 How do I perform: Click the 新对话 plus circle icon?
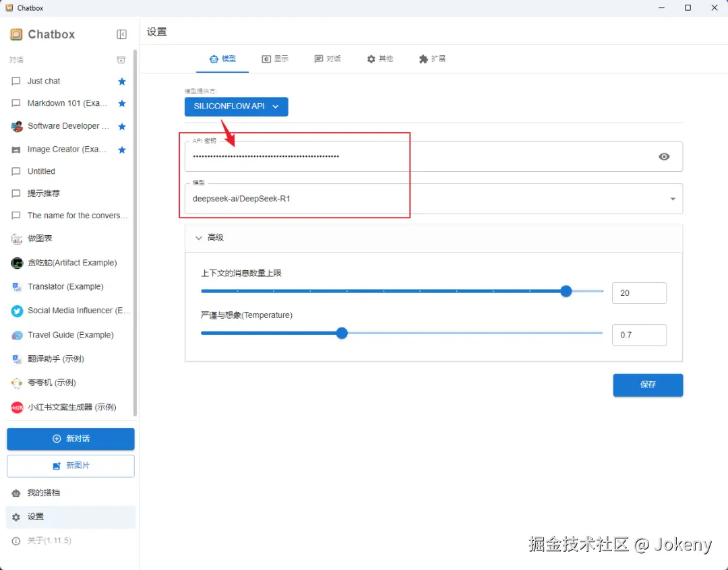57,439
